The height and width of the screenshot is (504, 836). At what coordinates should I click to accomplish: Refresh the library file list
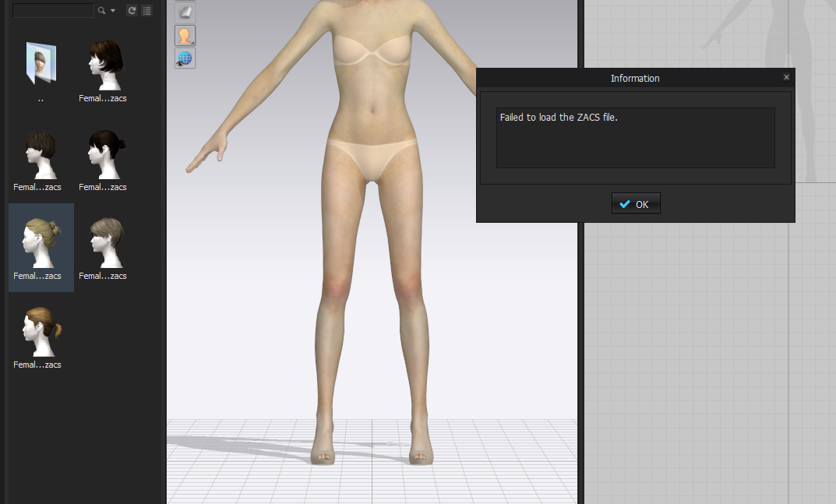[132, 11]
